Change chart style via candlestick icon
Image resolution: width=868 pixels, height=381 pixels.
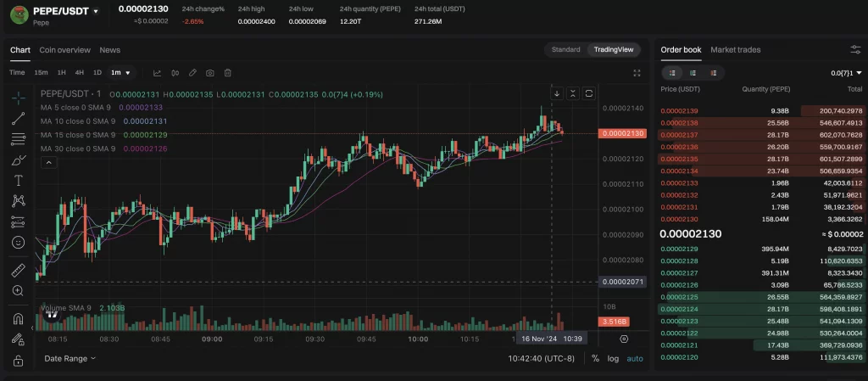pos(175,72)
